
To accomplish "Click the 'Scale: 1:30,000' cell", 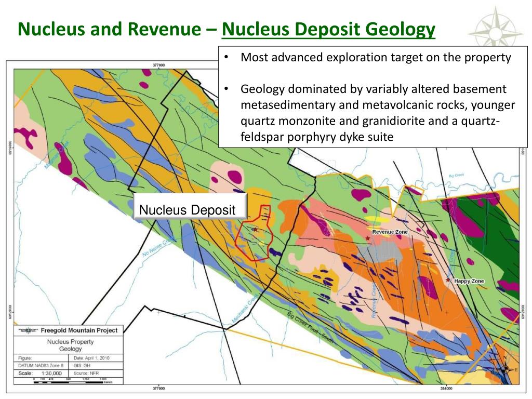I will click(41, 373).
